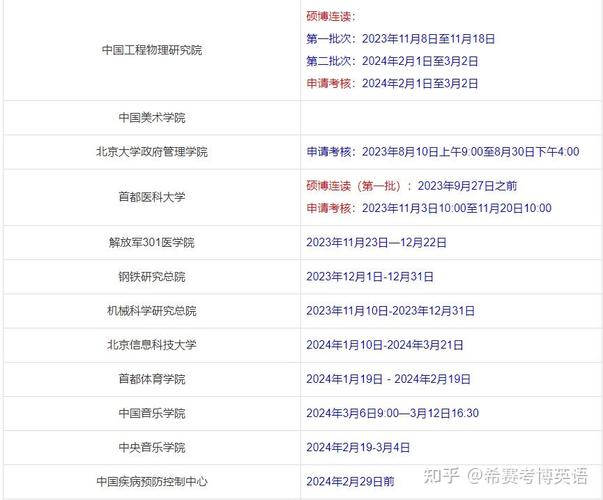Click the 首都医科大学 line 申请考核：2023年11月3日10:00至11月20日10:00
The width and height of the screenshot is (603, 500).
(x=429, y=208)
